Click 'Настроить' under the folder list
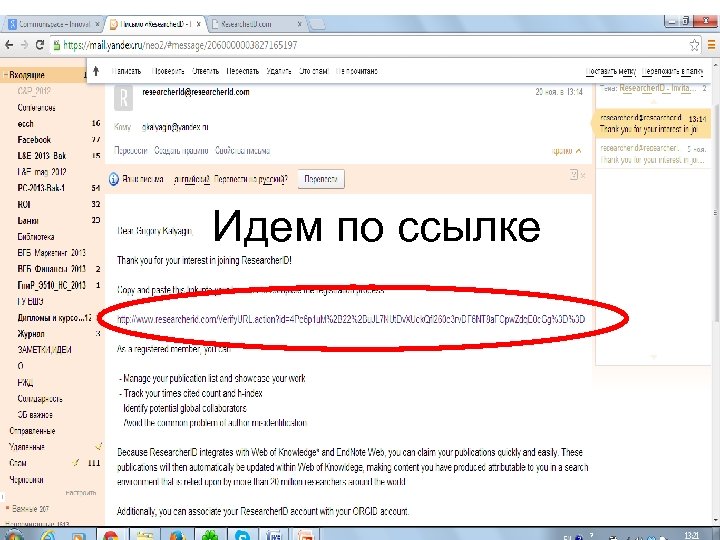Image resolution: width=720 pixels, height=540 pixels. coord(81,493)
